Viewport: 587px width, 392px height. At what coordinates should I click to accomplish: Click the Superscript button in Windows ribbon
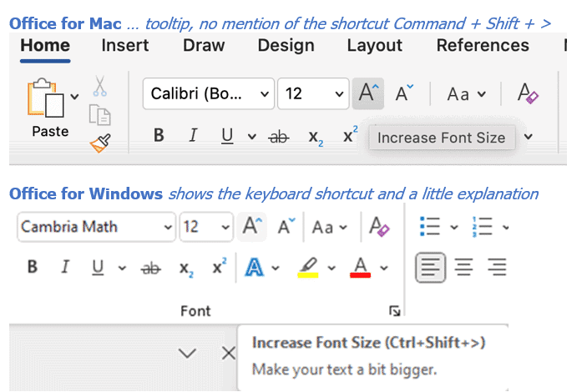219,268
